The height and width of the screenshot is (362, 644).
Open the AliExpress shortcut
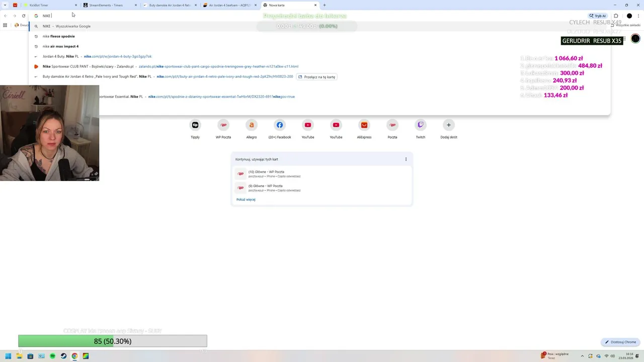click(x=364, y=129)
